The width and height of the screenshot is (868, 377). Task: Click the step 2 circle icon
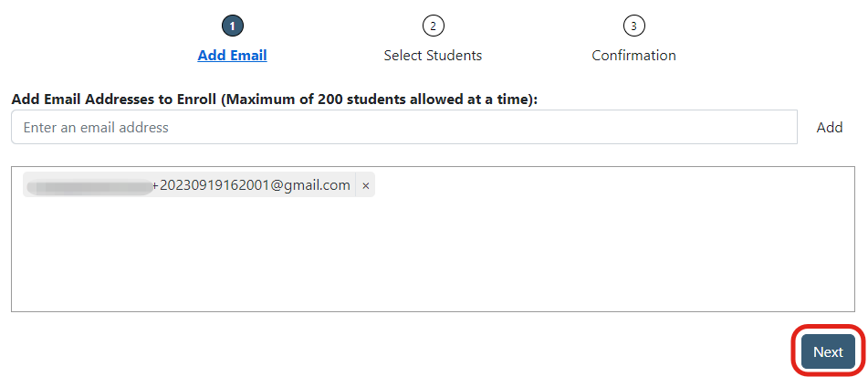(433, 26)
